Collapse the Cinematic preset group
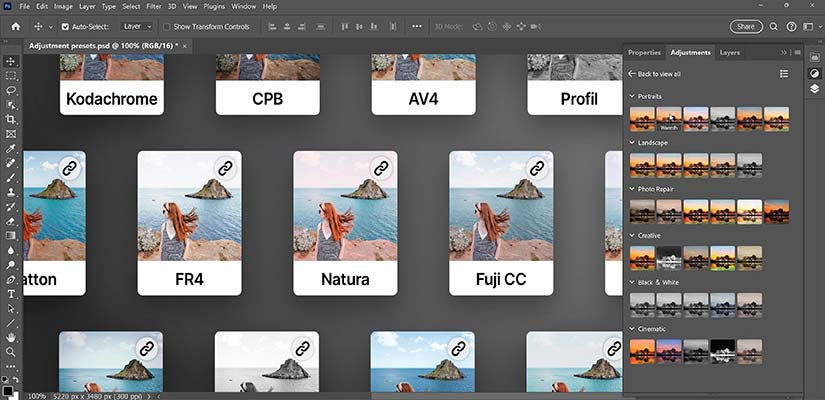Screen dimensions: 825x400 pos(632,329)
